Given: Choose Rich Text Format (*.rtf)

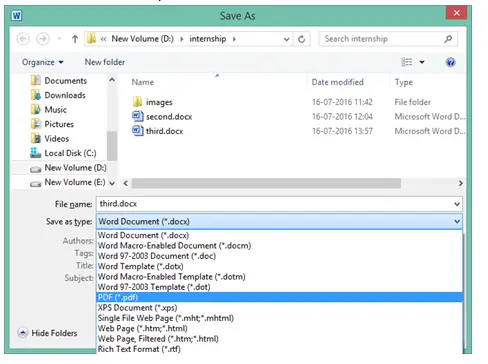Looking at the screenshot, I should (x=279, y=349).
